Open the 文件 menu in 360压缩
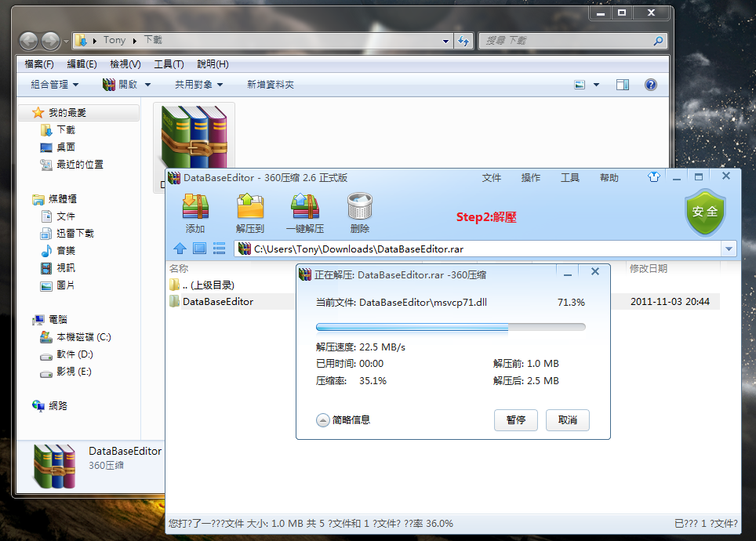 click(491, 178)
